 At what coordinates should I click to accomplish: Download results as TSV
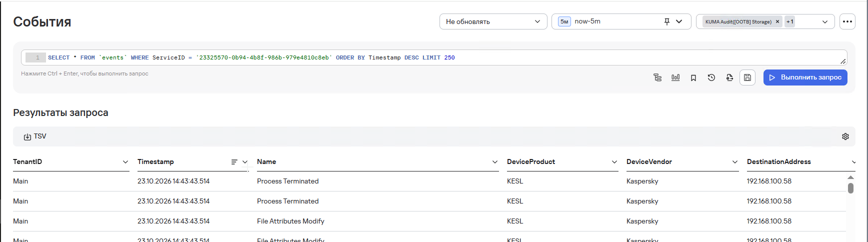[35, 136]
